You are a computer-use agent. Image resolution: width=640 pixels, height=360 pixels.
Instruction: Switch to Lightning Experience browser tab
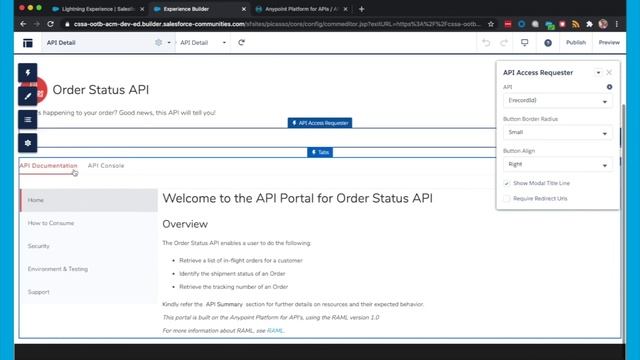point(98,9)
